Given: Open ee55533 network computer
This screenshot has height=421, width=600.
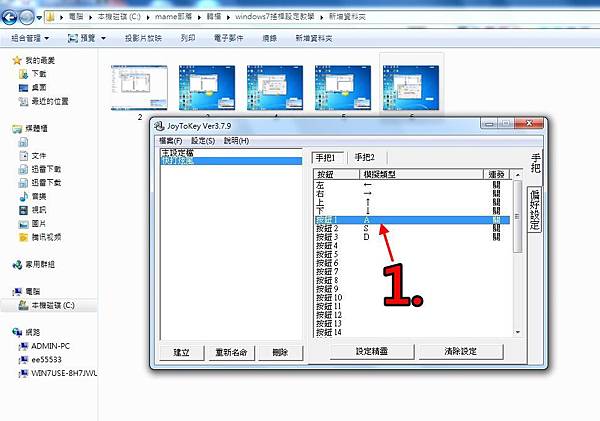Looking at the screenshot, I should 40,359.
